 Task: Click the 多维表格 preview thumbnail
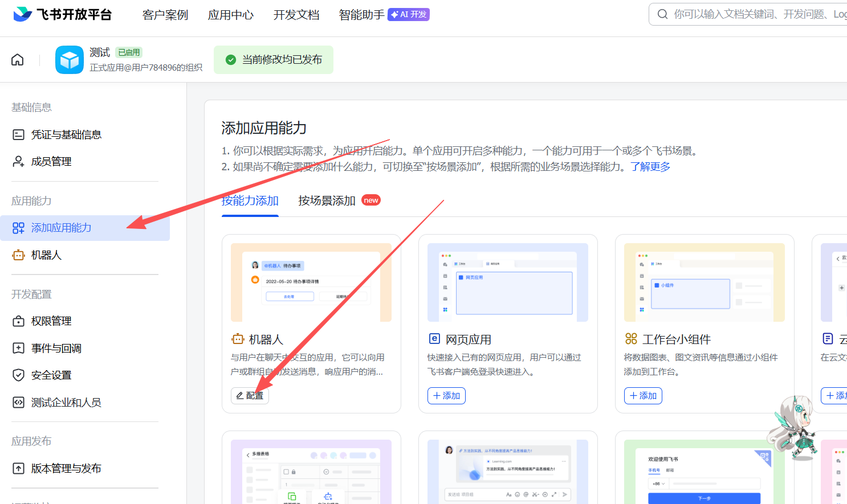(x=311, y=472)
